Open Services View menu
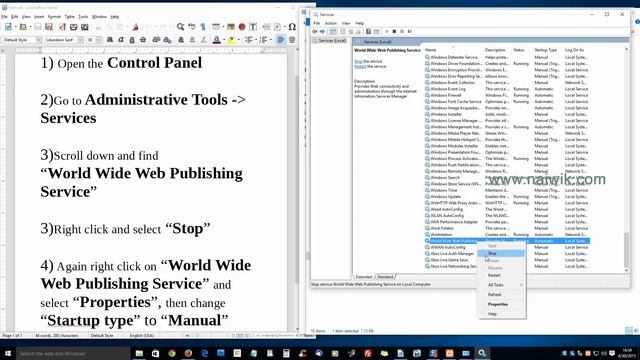 click(x=346, y=23)
